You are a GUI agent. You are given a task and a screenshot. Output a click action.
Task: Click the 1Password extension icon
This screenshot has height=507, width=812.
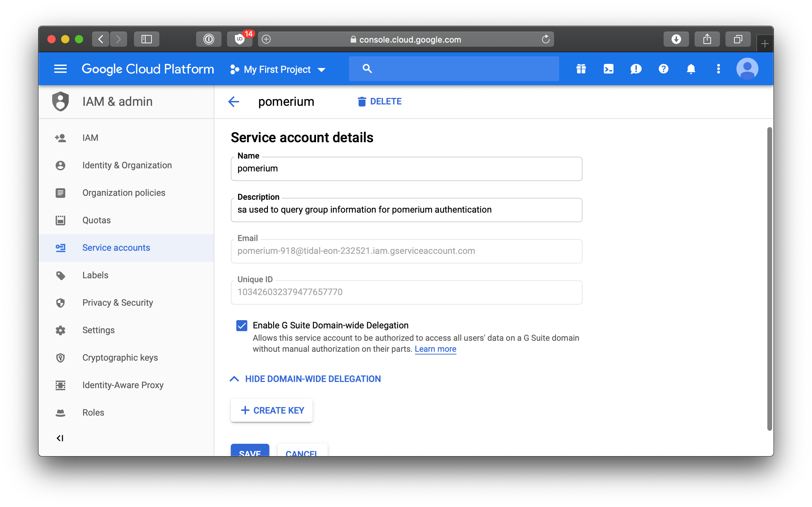tap(208, 39)
